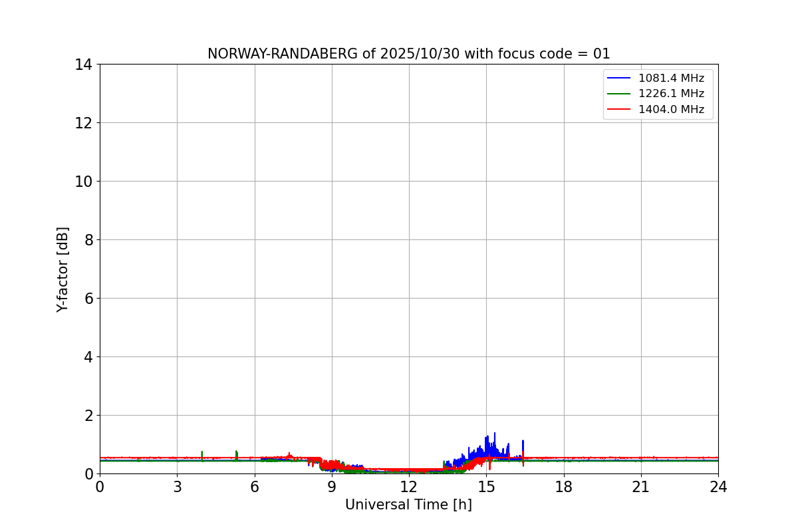Click the y-axis tick label 4
Viewport: 798px width, 532px height.
(88, 357)
